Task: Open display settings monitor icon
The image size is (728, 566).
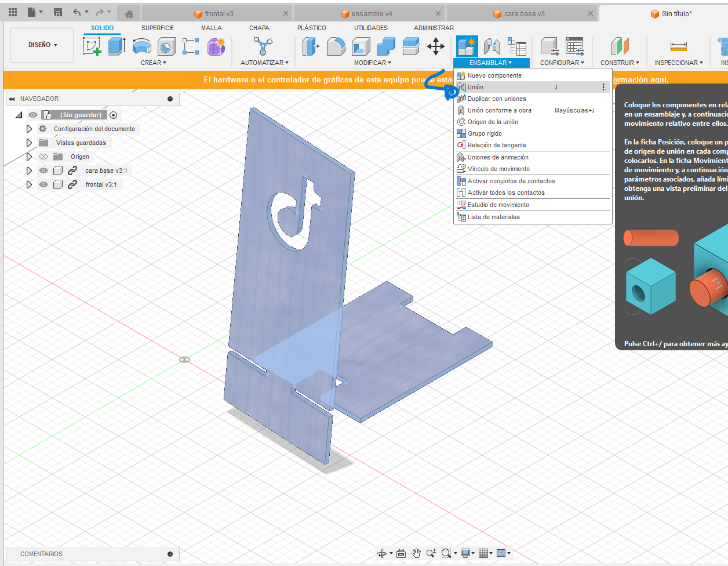Action: [x=465, y=553]
